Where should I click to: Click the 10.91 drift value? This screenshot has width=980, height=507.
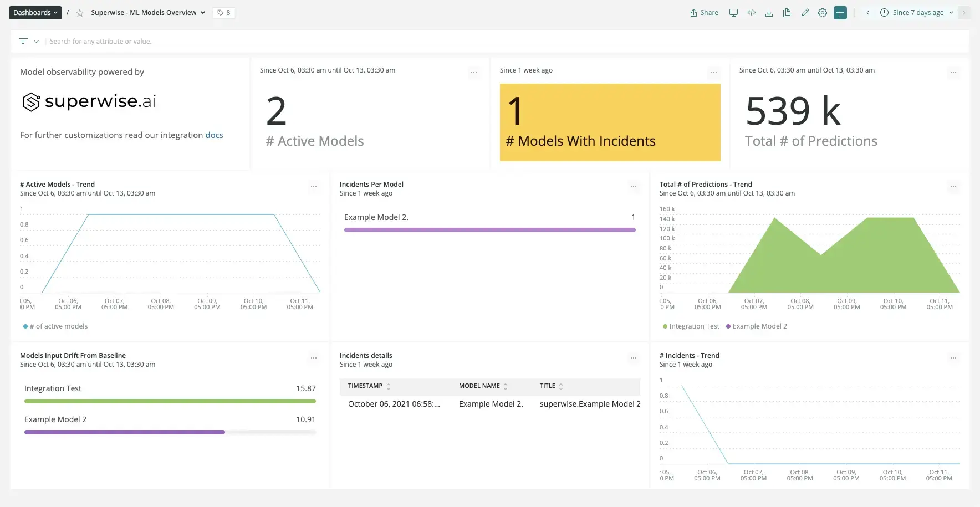(x=306, y=420)
